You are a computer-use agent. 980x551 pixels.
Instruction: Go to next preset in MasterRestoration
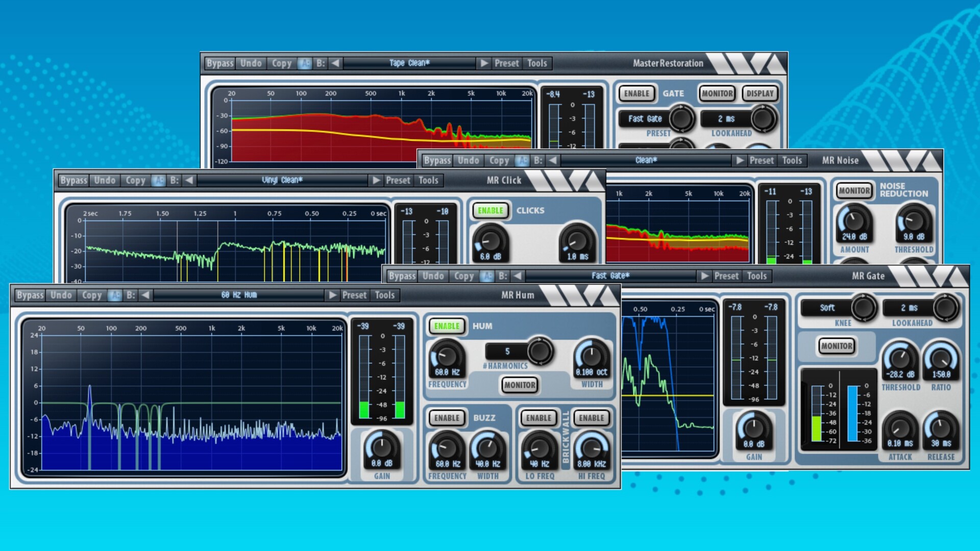pos(483,63)
